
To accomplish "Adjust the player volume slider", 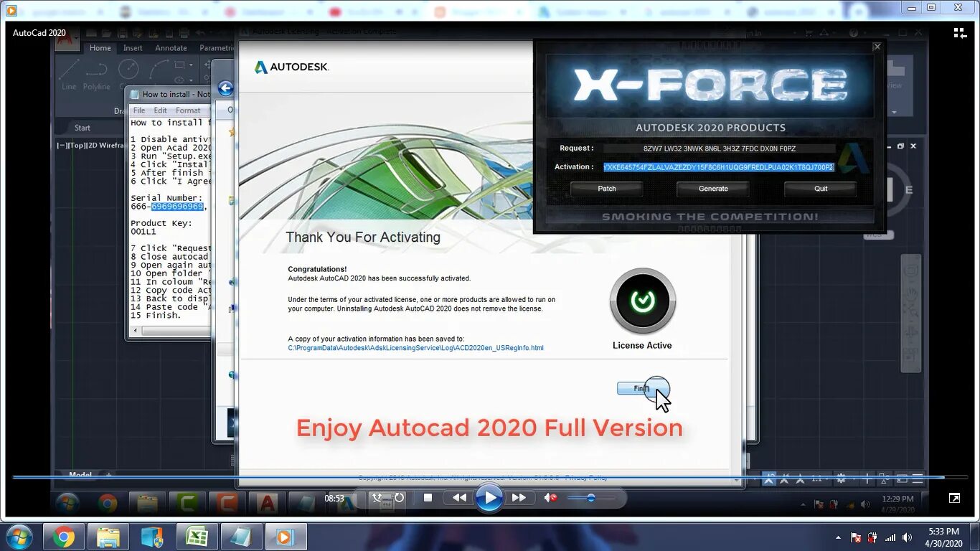I will (x=590, y=497).
